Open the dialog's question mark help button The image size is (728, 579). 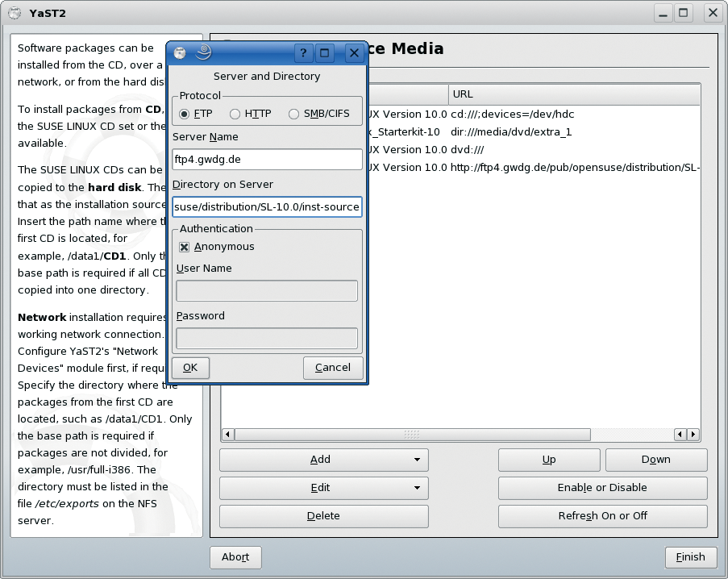coord(304,53)
